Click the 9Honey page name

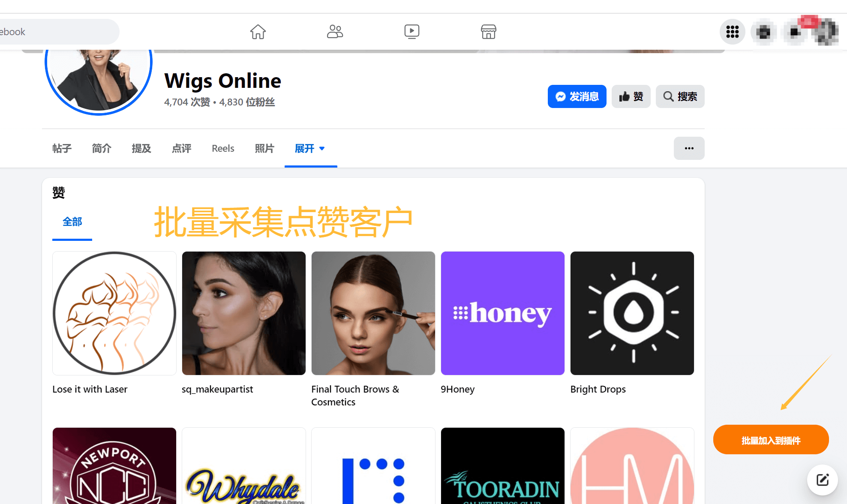[x=458, y=389]
